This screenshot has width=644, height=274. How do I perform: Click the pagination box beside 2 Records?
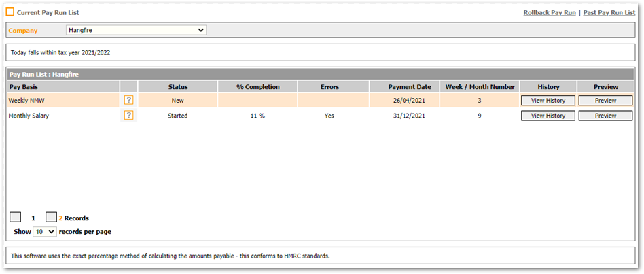[x=51, y=218]
